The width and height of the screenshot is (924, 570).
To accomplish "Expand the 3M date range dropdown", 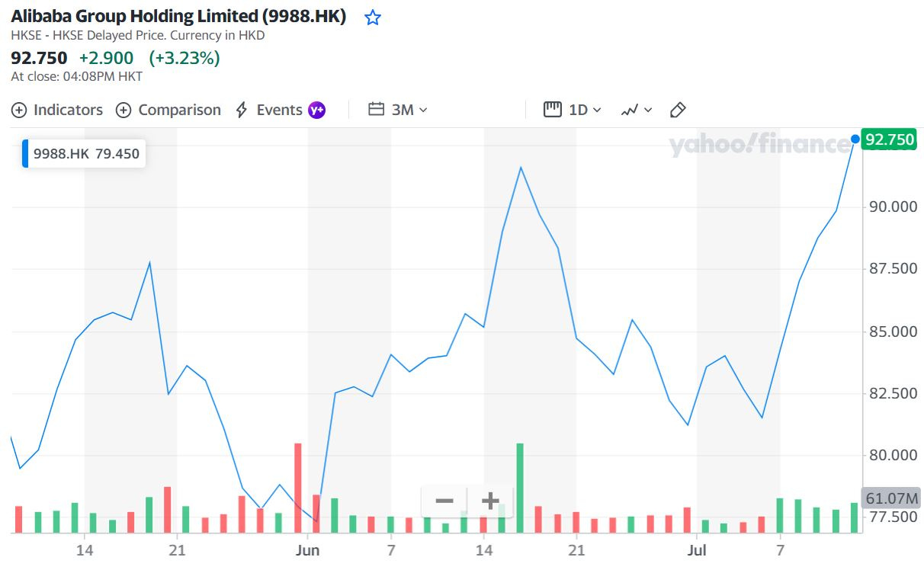I will pos(398,110).
